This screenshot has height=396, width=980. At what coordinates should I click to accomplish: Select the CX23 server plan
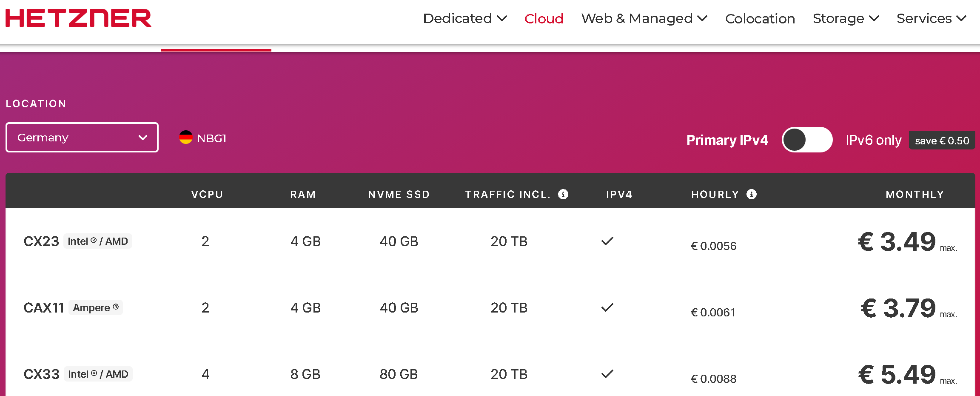(x=41, y=241)
